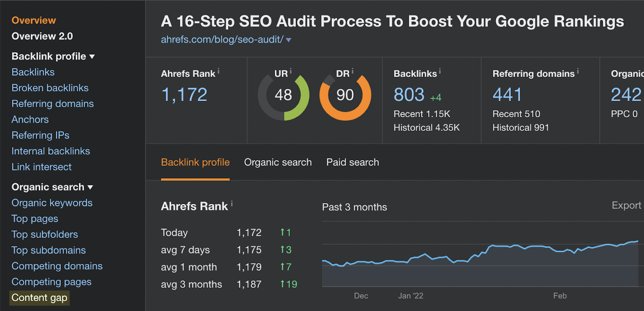Switch to the Paid search tab

pos(353,162)
